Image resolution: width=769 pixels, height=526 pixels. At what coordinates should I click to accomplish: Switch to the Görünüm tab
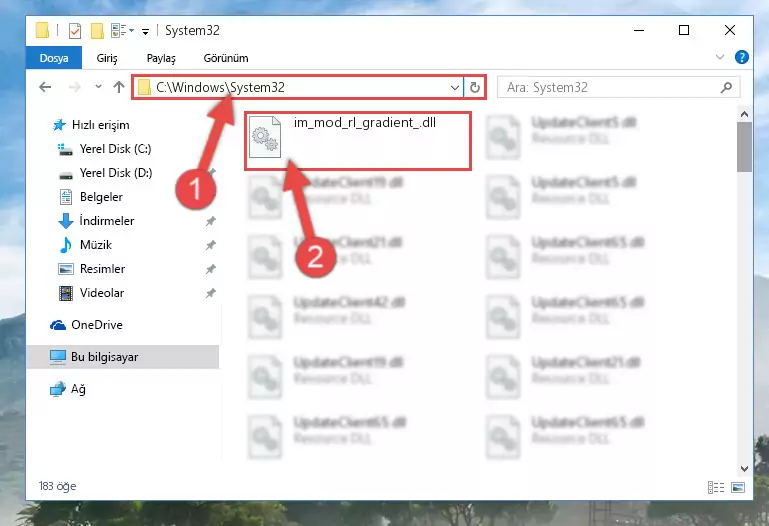pos(226,58)
